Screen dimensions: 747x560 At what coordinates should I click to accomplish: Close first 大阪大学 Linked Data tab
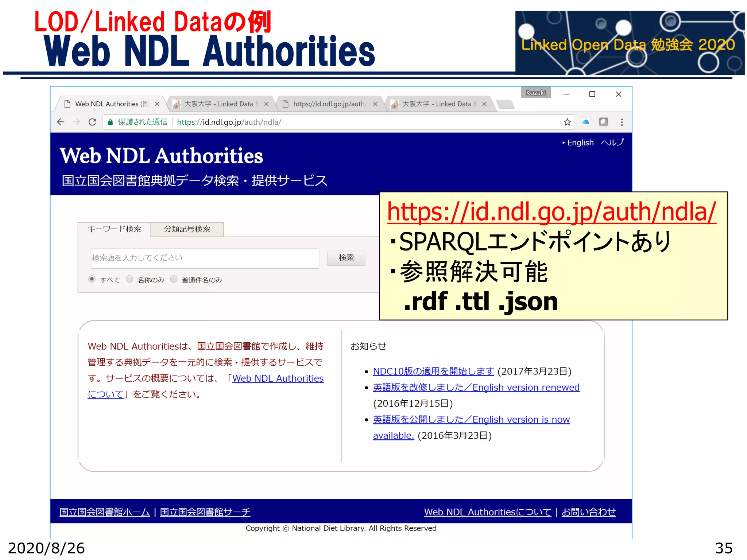coord(266,104)
